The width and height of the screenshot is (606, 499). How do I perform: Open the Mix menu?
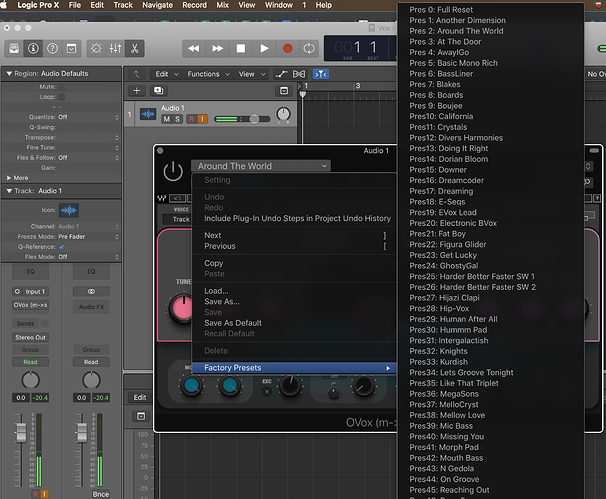222,5
